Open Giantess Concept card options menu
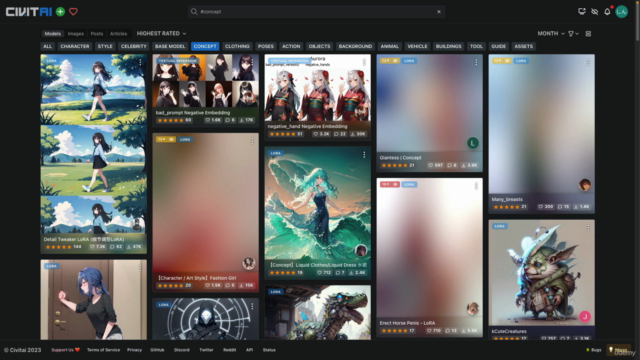This screenshot has width=640, height=360. pos(476,62)
